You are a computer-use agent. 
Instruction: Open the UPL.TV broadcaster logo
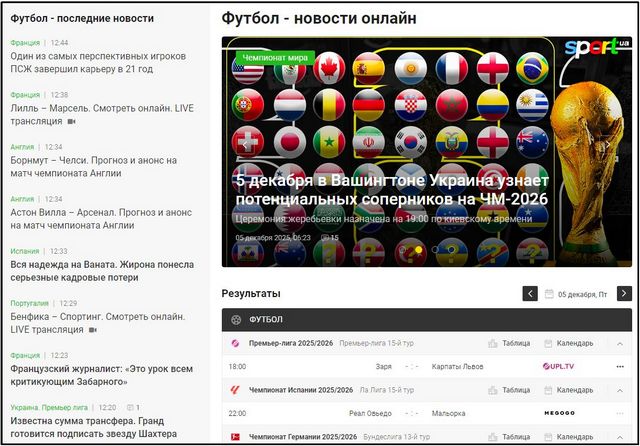(x=558, y=366)
